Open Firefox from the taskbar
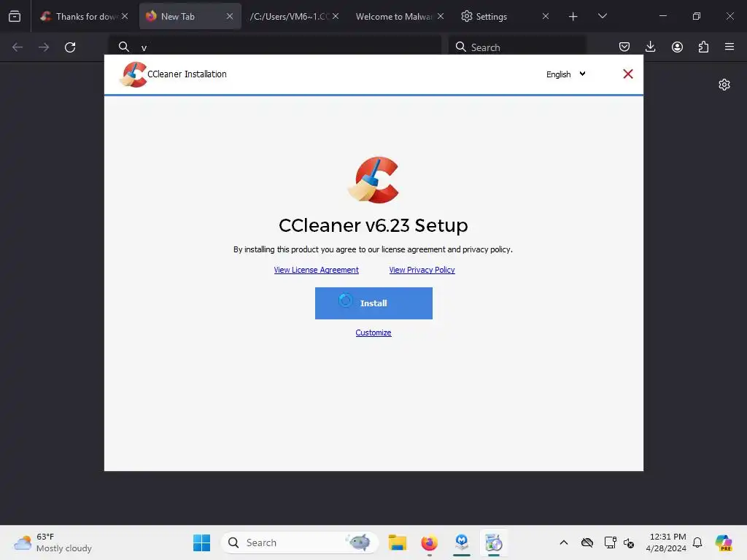 [x=429, y=542]
